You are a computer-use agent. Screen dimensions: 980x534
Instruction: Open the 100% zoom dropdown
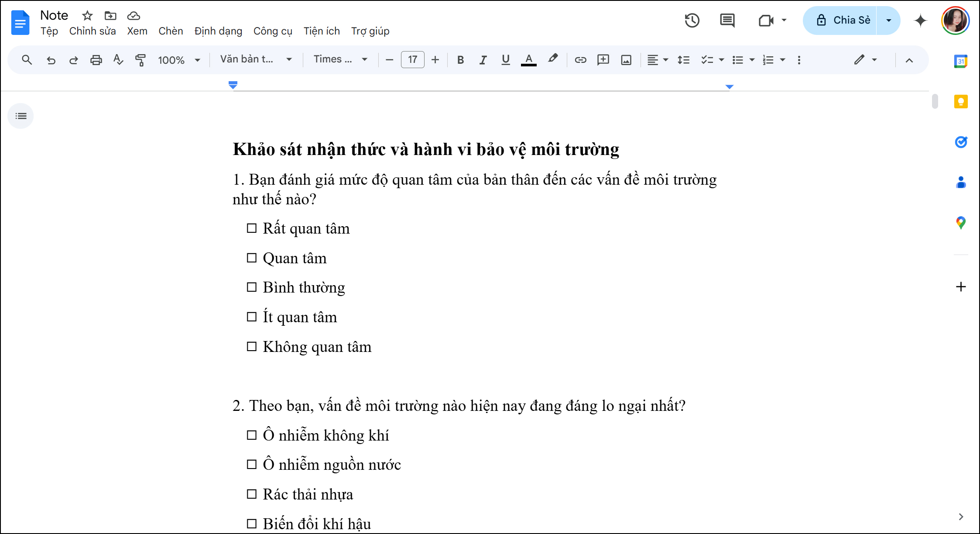point(179,60)
